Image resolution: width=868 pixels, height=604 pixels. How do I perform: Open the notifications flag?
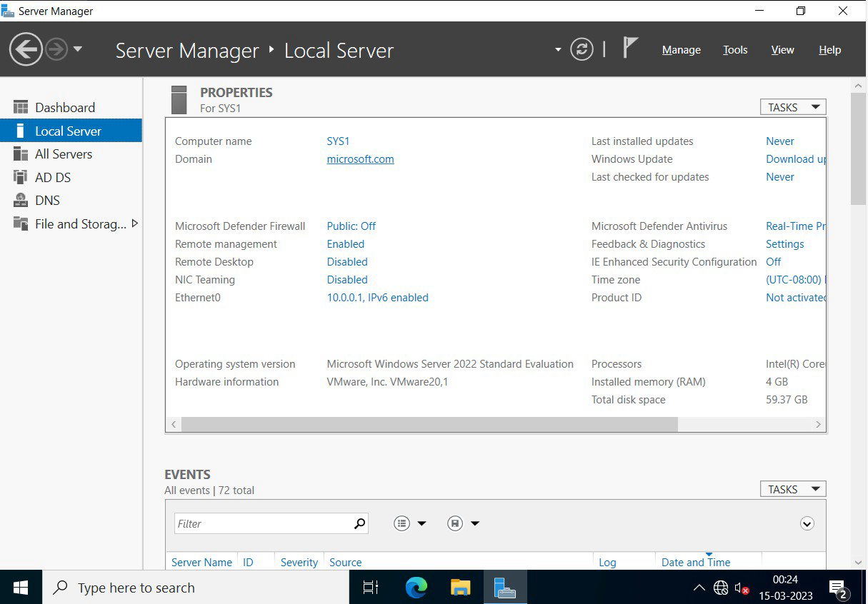coord(629,48)
